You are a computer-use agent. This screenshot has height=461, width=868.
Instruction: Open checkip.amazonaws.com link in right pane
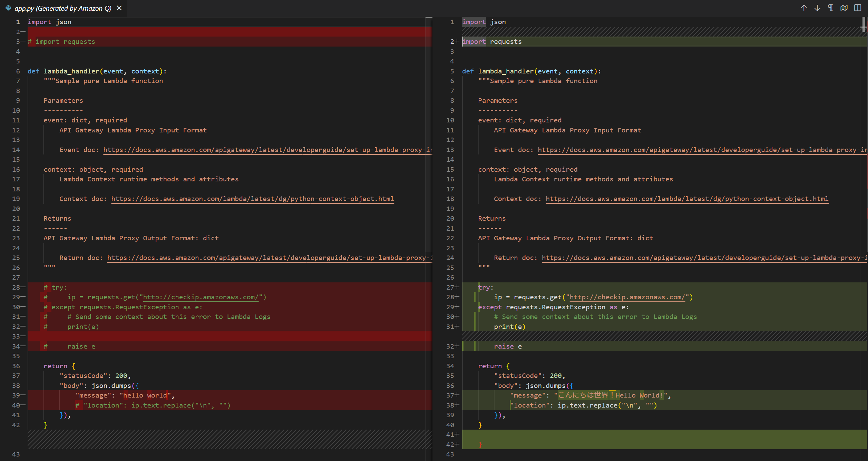pyautogui.click(x=627, y=297)
